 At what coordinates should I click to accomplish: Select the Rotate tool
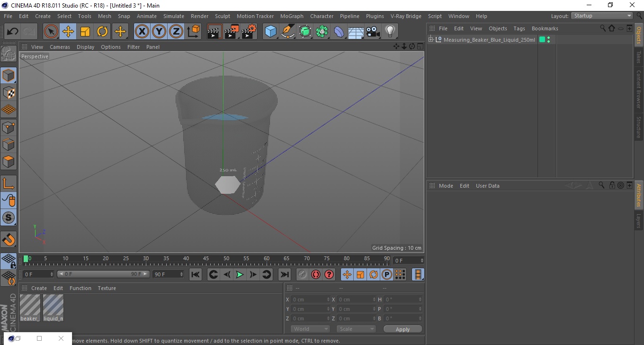(102, 32)
